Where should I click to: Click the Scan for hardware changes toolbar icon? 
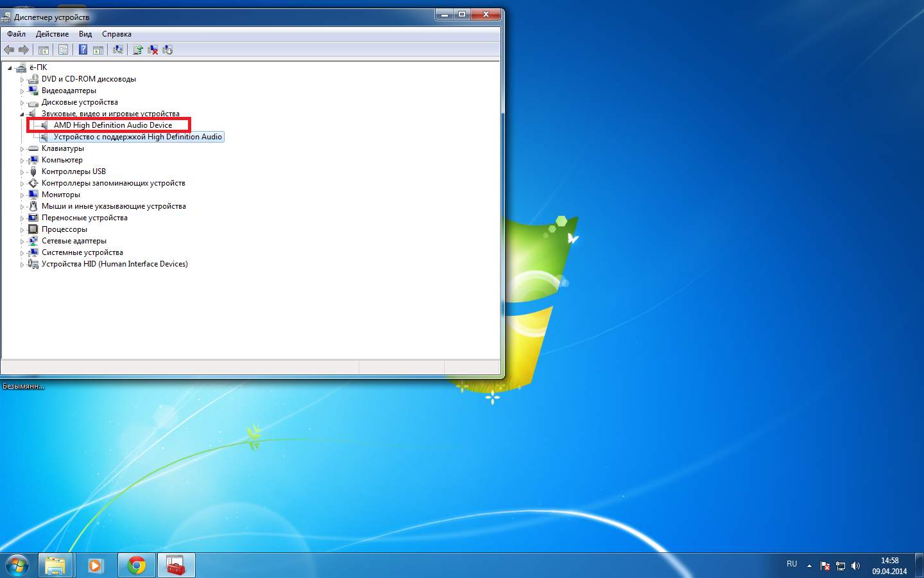point(118,49)
